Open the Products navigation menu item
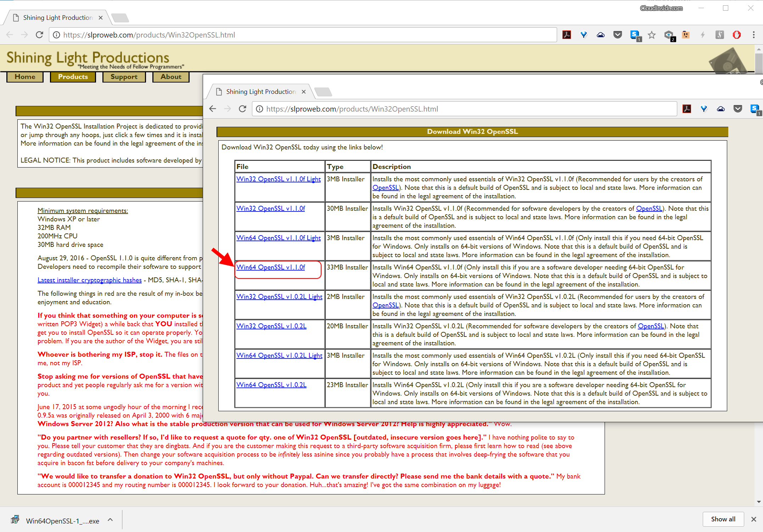 point(73,77)
